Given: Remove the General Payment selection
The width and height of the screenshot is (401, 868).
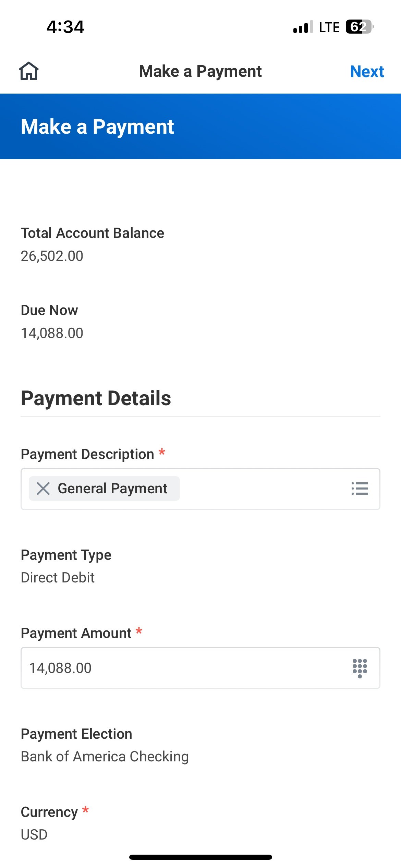Looking at the screenshot, I should pyautogui.click(x=43, y=489).
